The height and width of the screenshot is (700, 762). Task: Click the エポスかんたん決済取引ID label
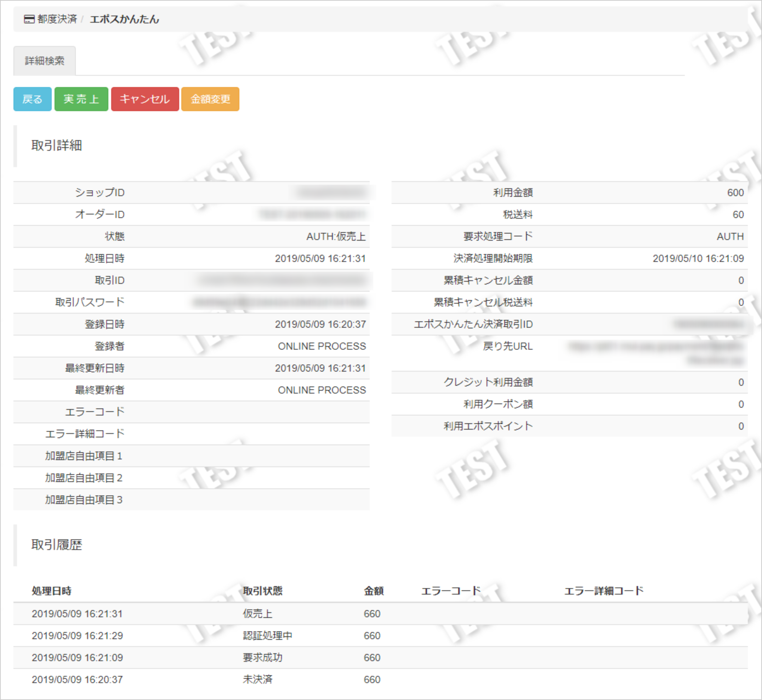(473, 324)
